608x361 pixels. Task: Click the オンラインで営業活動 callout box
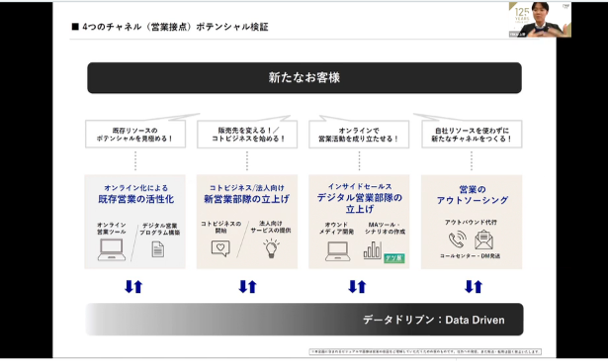pos(359,134)
